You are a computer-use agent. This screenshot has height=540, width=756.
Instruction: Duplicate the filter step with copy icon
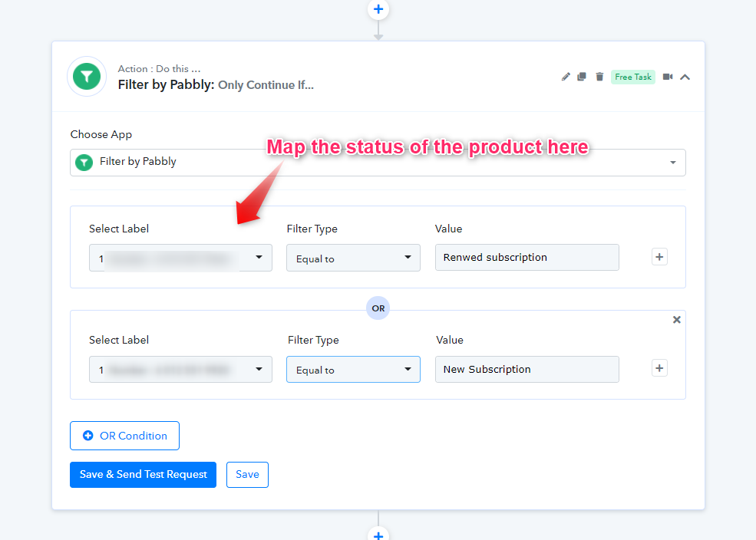coord(582,77)
